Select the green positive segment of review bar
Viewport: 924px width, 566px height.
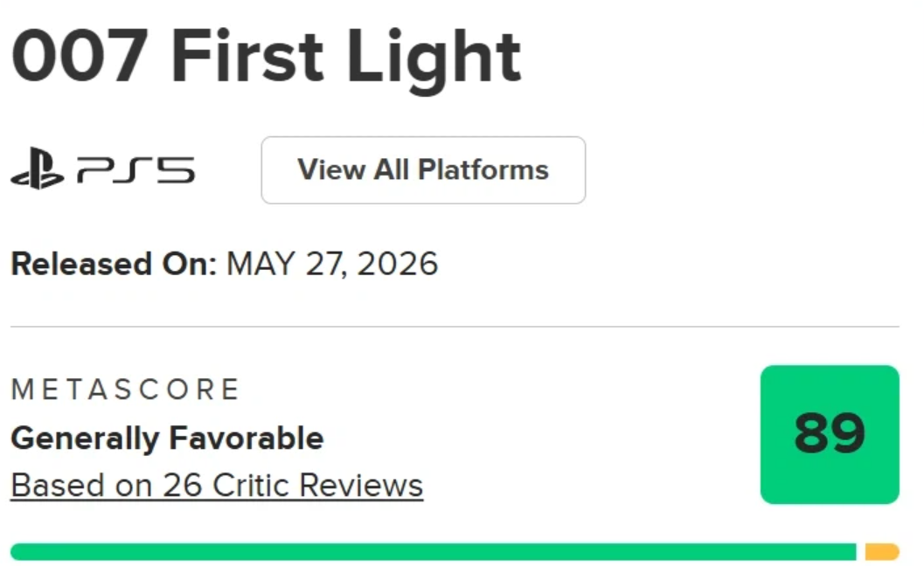(x=433, y=552)
